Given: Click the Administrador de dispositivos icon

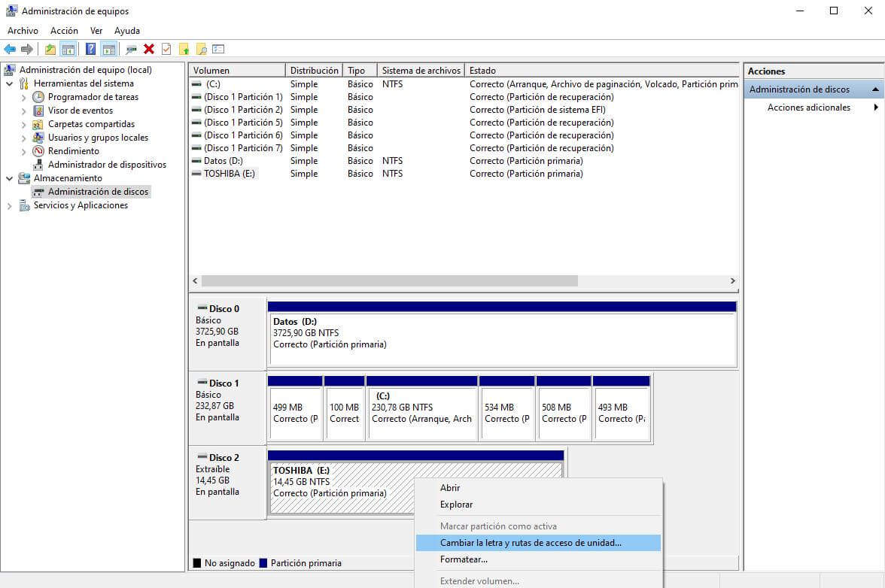Looking at the screenshot, I should point(38,165).
